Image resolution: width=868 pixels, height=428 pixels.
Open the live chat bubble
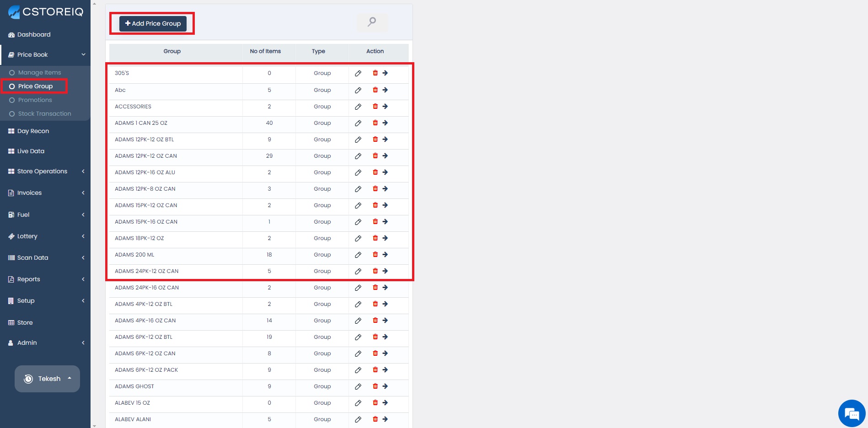[x=852, y=413]
